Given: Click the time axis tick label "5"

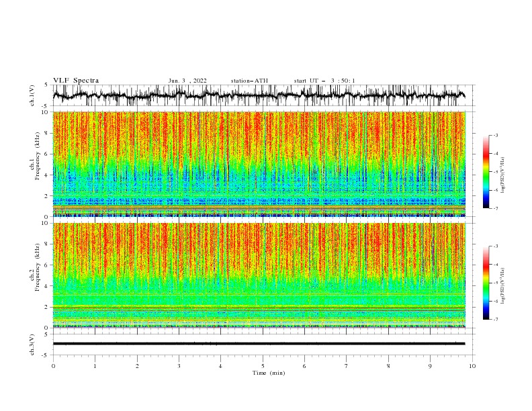Looking at the screenshot, I should pos(263,366).
